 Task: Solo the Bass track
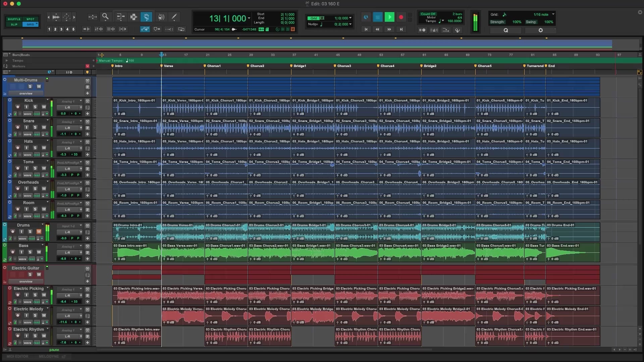pyautogui.click(x=30, y=252)
